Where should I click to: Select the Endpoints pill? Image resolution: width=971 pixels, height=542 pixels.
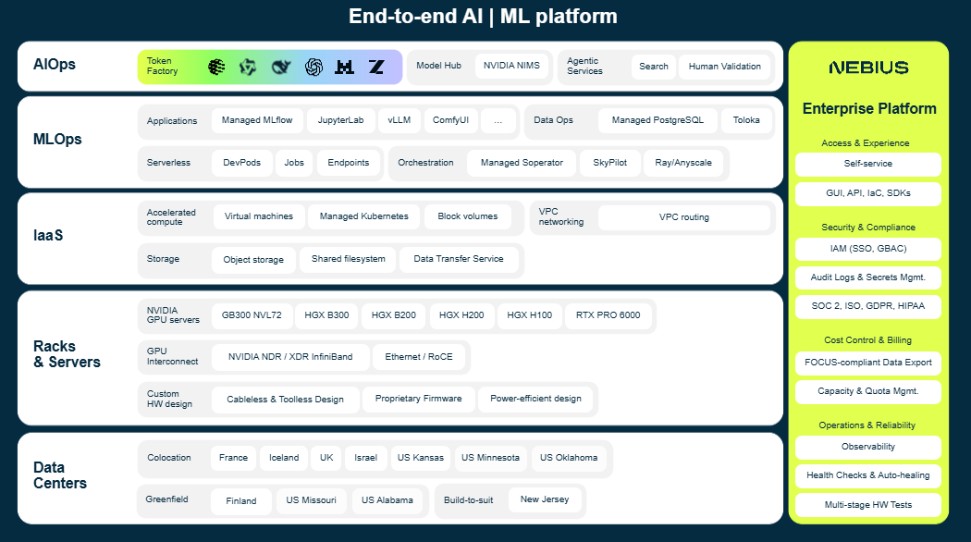pos(348,163)
